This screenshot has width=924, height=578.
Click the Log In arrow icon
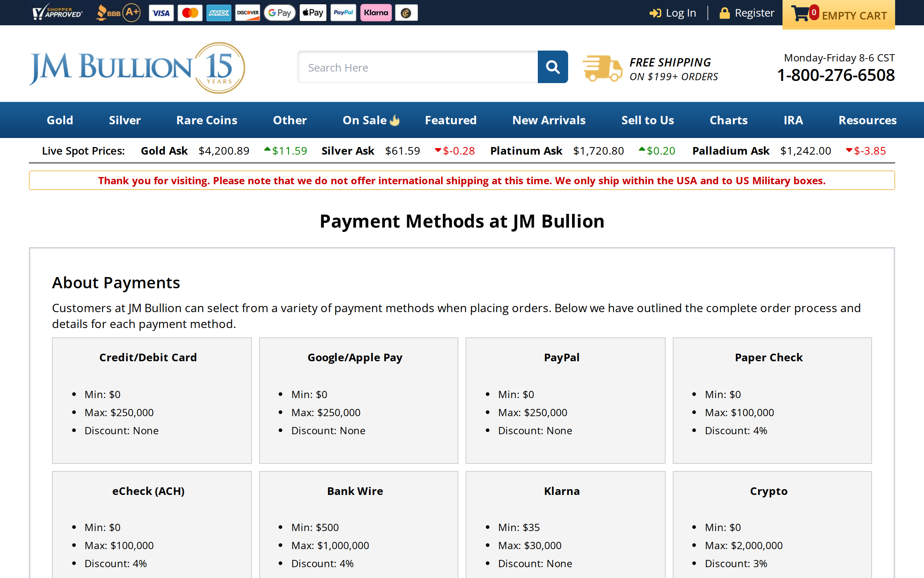[655, 13]
